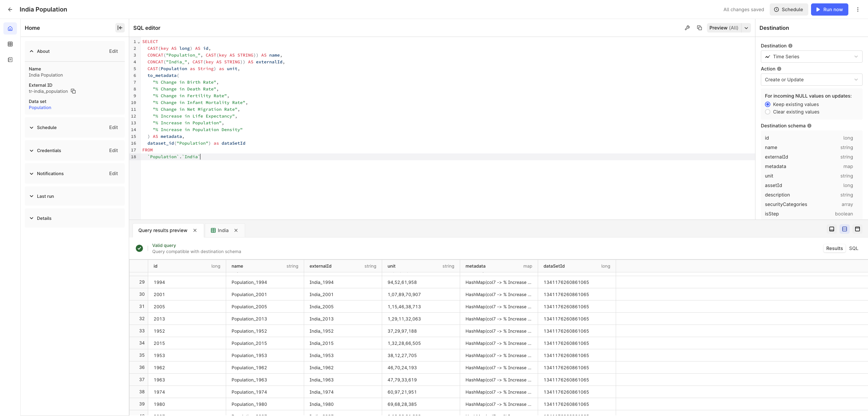Click the Action info icon
Screen dimensions: 868x416
point(779,69)
